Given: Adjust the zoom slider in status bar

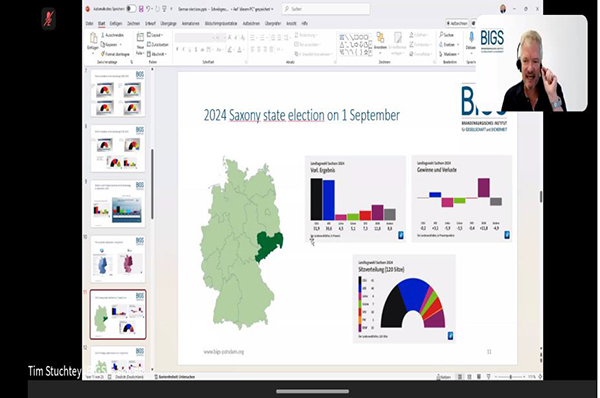Looking at the screenshot, I should pyautogui.click(x=511, y=377).
